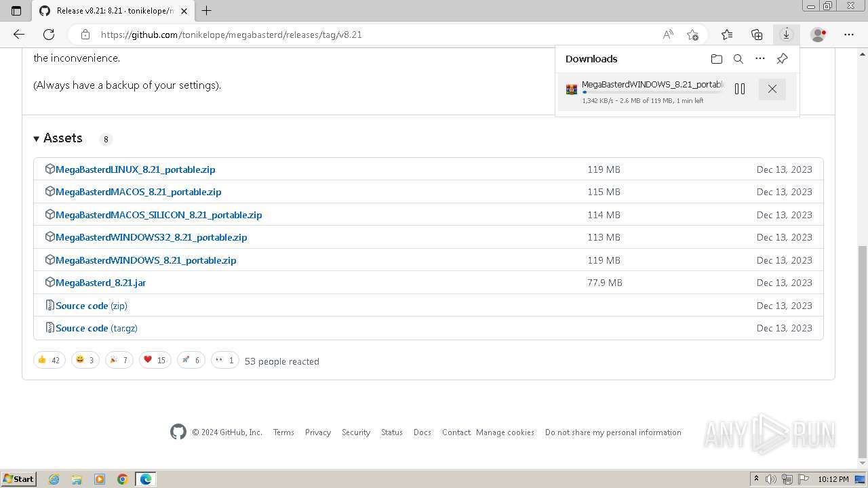Toggle the Downloads toolbar button

coord(787,35)
